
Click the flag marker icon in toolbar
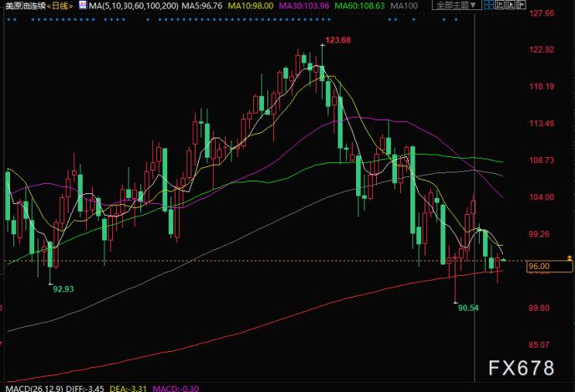point(520,5)
